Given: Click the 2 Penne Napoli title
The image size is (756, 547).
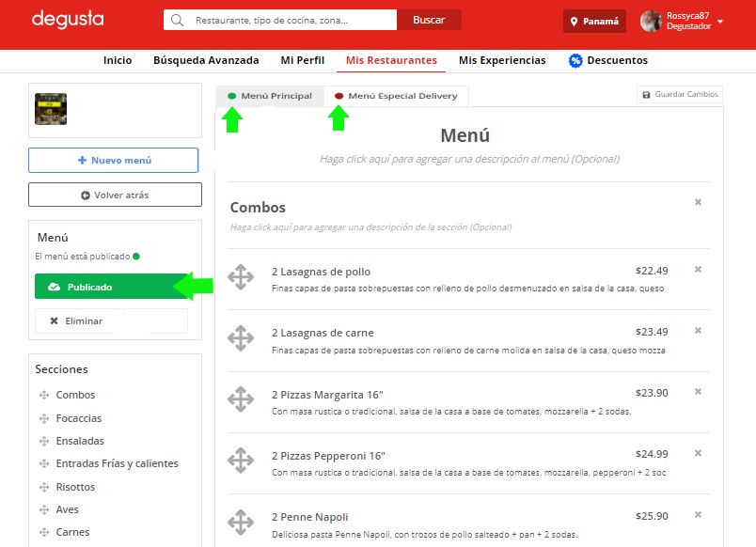Looking at the screenshot, I should 309,517.
